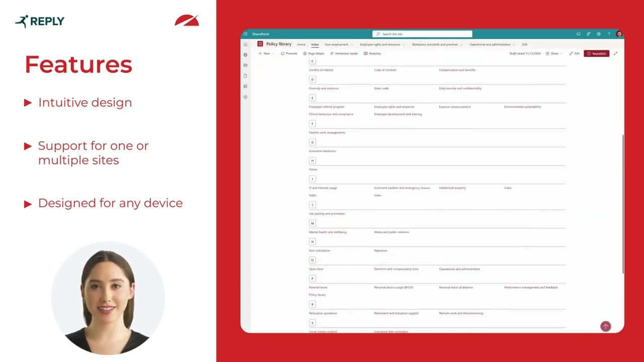Click Promote in command bar
This screenshot has height=362, width=644.
(289, 53)
